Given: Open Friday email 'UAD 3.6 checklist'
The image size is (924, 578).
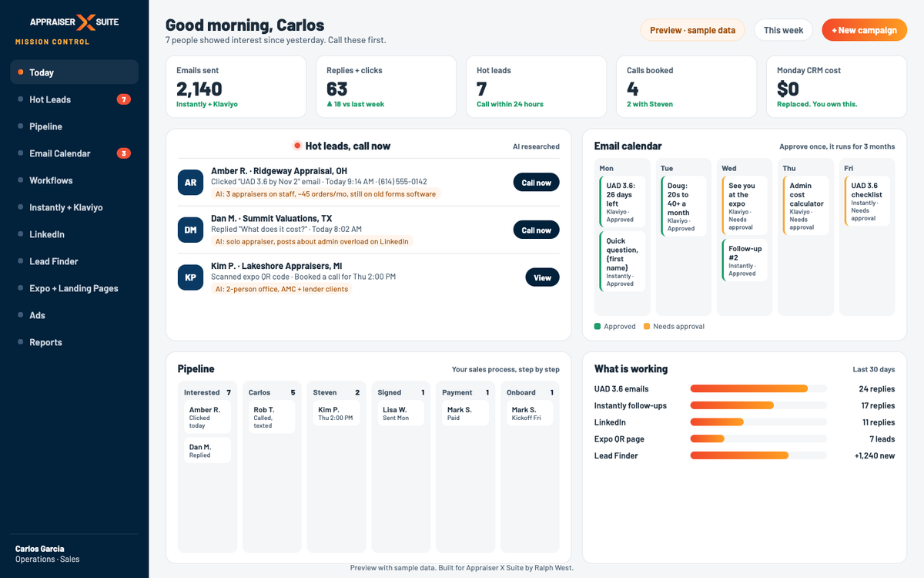Looking at the screenshot, I should point(866,202).
